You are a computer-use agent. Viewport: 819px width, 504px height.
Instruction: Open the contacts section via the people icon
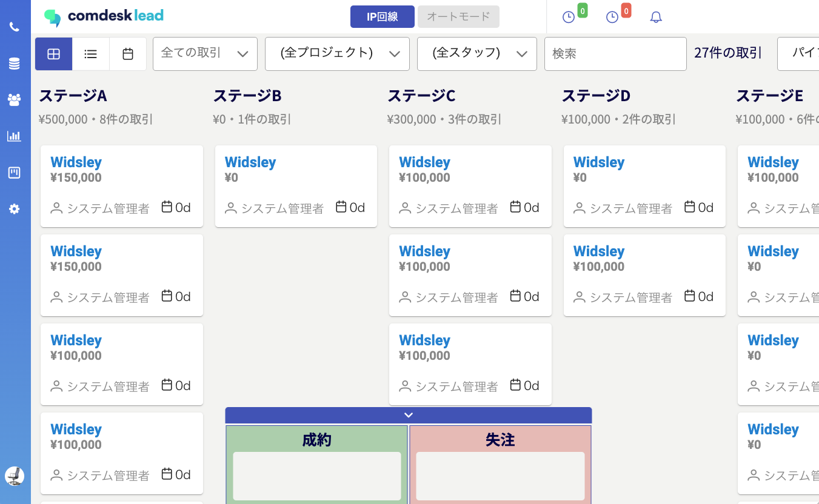[15, 99]
